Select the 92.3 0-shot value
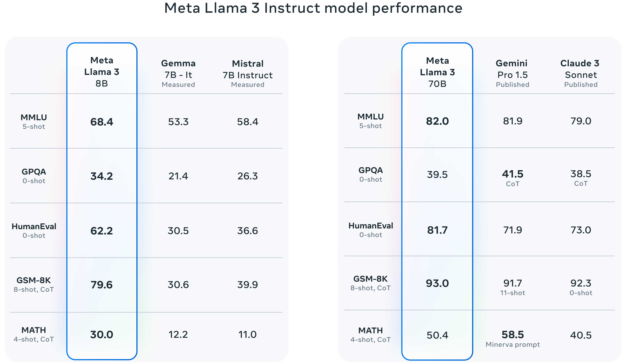625x364 pixels. [x=581, y=287]
